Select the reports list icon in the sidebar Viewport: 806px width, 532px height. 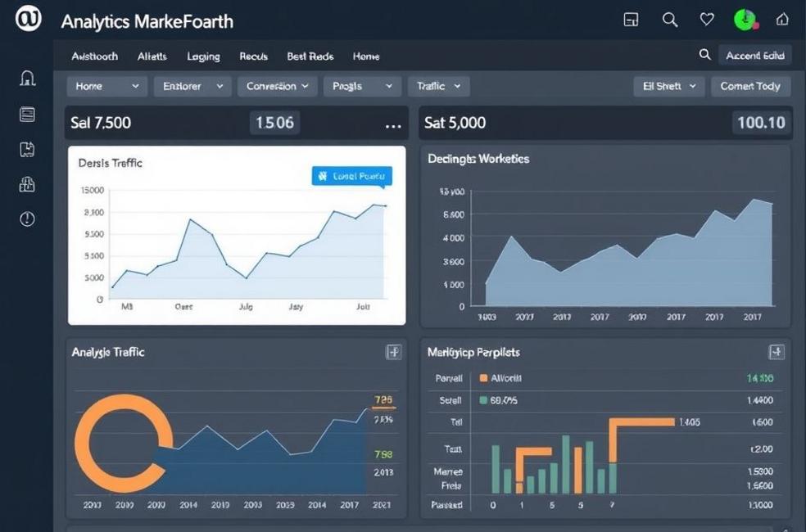point(27,114)
